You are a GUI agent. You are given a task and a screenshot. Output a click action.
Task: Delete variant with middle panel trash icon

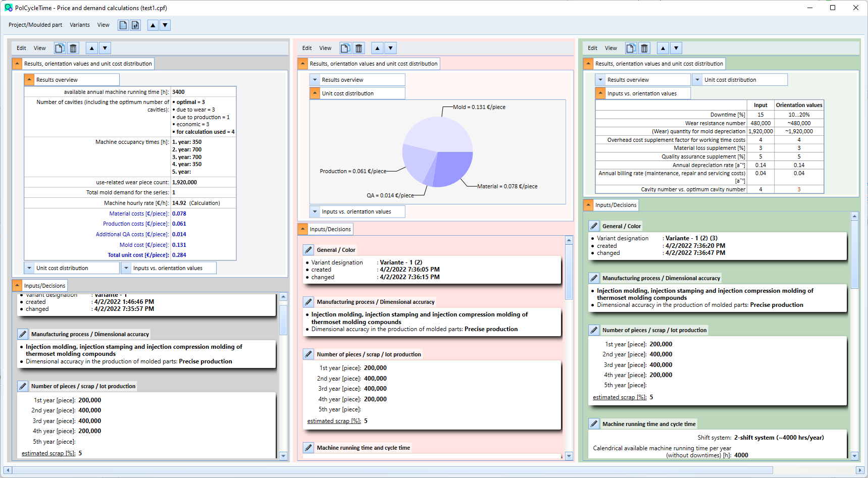tap(359, 48)
